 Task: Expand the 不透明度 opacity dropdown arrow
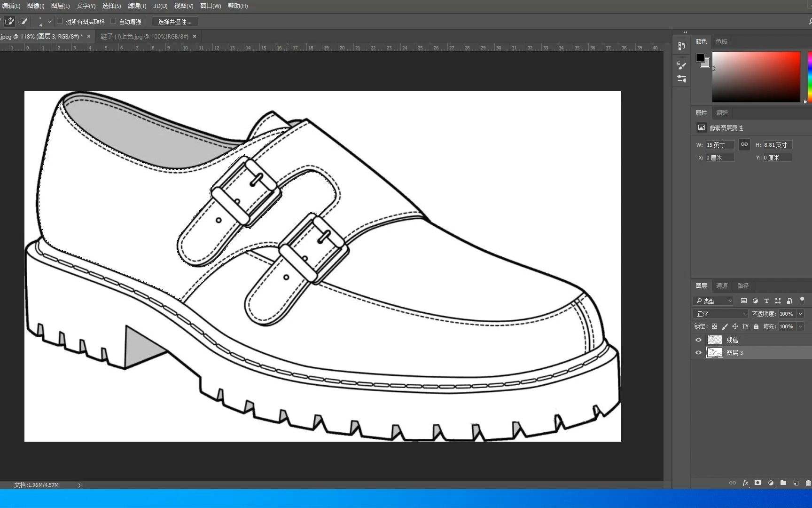click(x=801, y=314)
